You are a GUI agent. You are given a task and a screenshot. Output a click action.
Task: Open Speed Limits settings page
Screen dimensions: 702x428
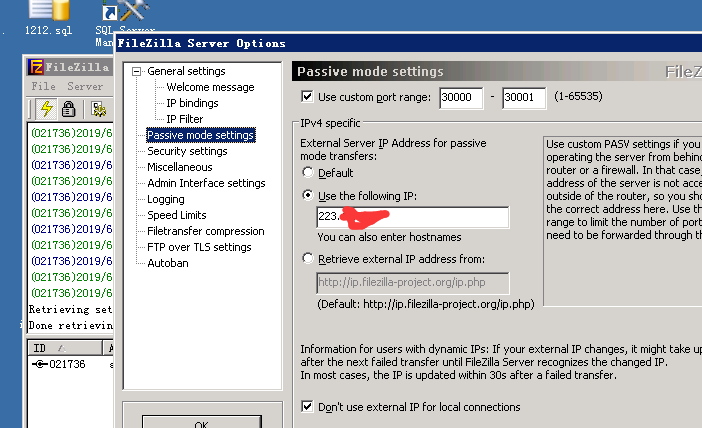(177, 215)
